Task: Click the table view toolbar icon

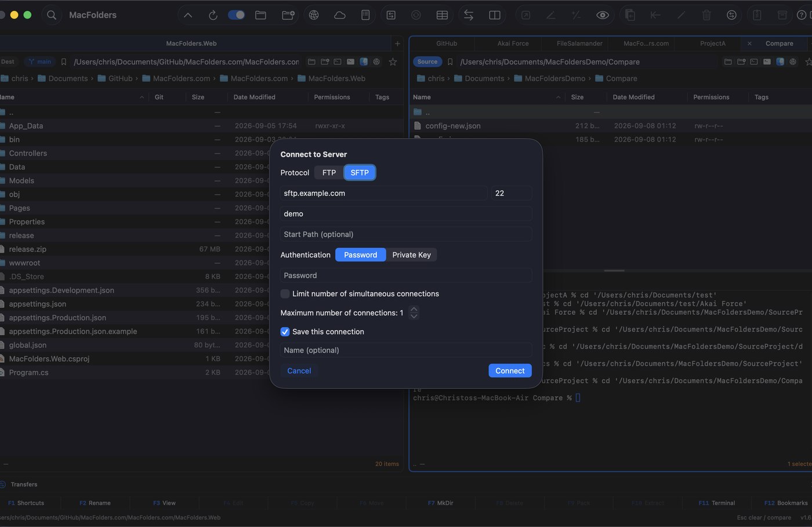Action: [x=442, y=15]
